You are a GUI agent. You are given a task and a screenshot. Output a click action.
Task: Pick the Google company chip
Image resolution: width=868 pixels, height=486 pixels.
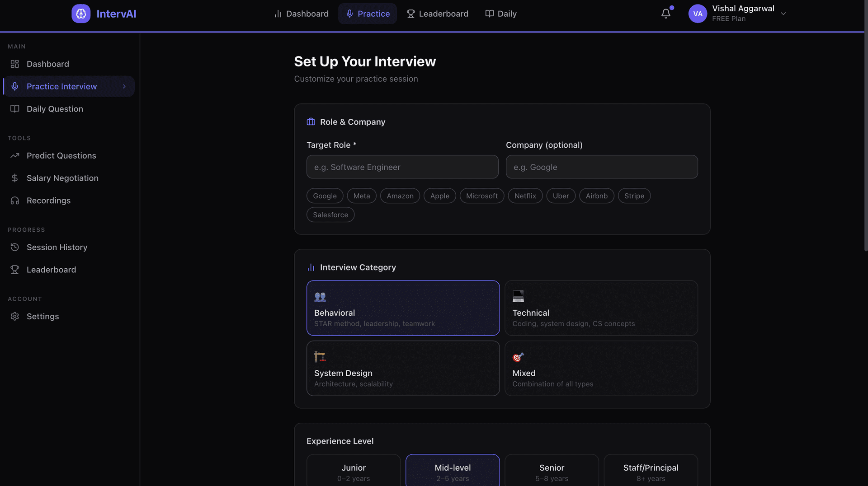[325, 196]
